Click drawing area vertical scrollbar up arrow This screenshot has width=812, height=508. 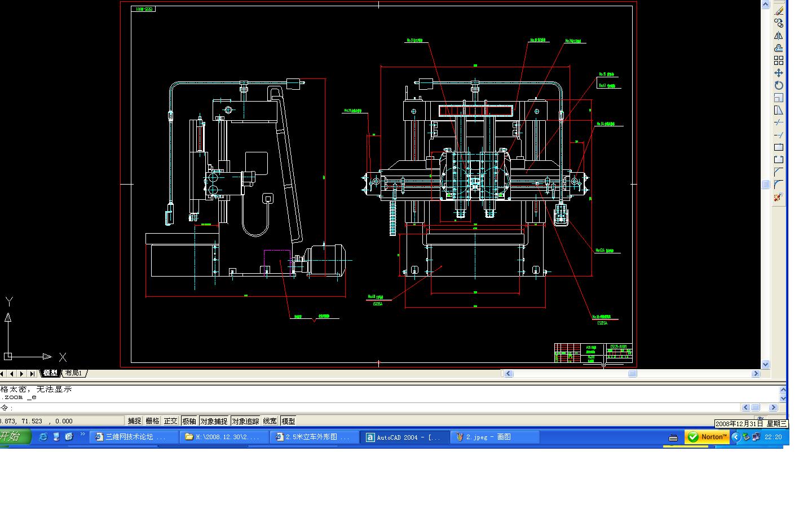click(x=766, y=4)
